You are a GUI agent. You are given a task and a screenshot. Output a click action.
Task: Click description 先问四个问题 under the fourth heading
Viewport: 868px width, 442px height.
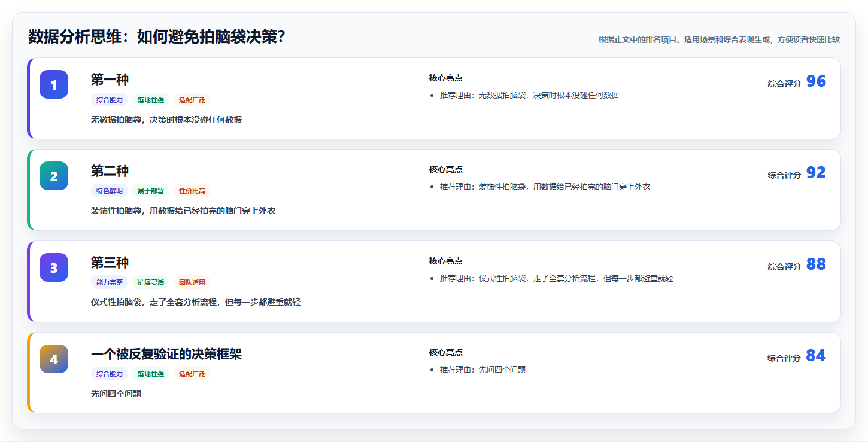click(x=116, y=394)
